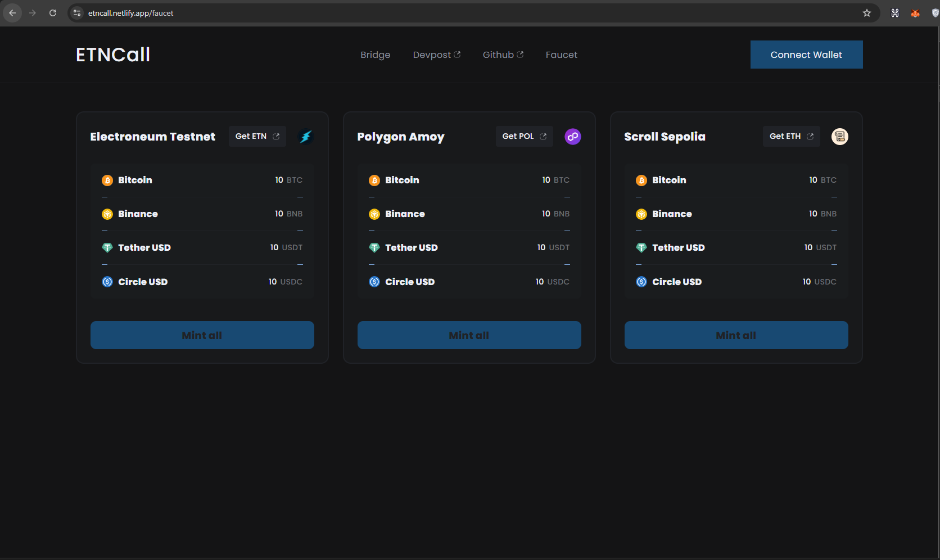Open the Bridge page from navigation

pyautogui.click(x=376, y=55)
